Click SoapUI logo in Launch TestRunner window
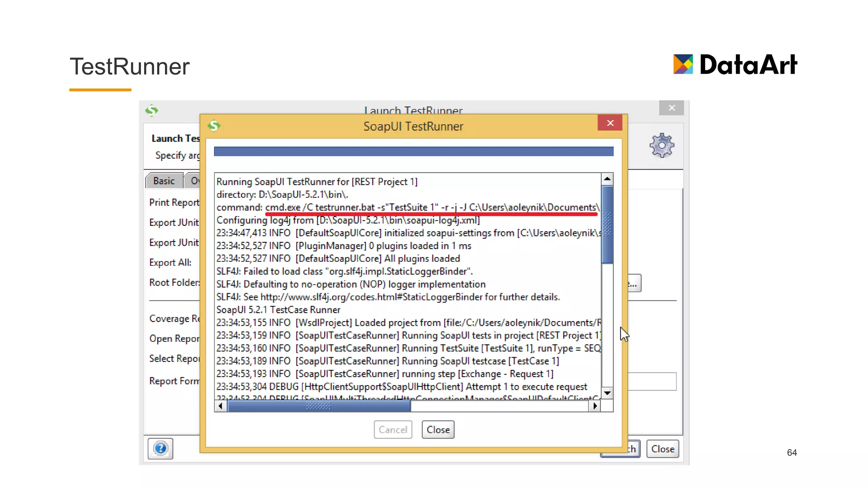 click(151, 111)
